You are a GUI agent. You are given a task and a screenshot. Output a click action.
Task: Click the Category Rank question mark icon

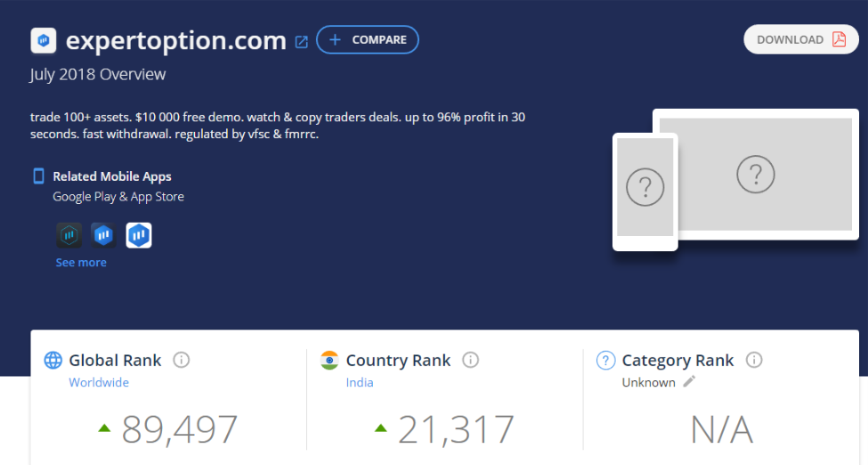click(x=605, y=360)
